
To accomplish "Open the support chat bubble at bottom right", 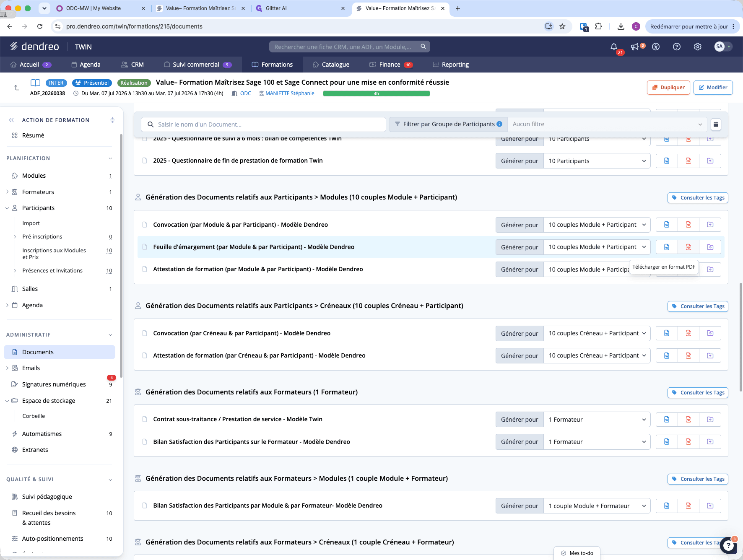I will coord(729,545).
